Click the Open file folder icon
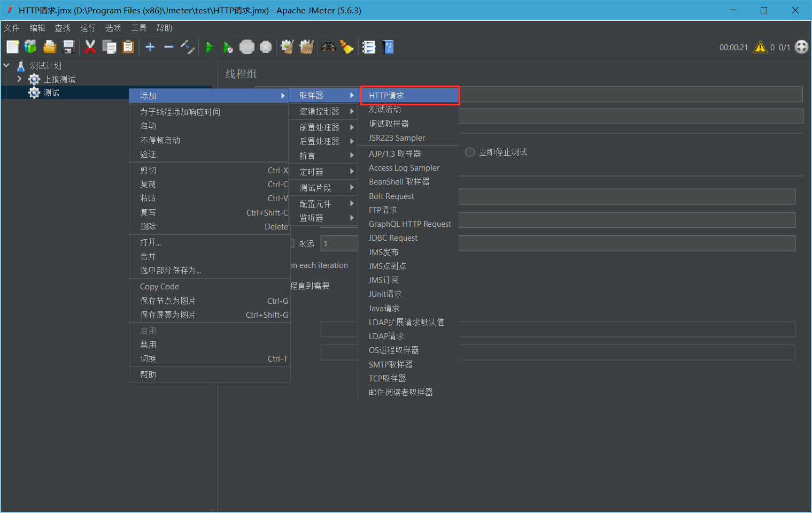 tap(50, 47)
